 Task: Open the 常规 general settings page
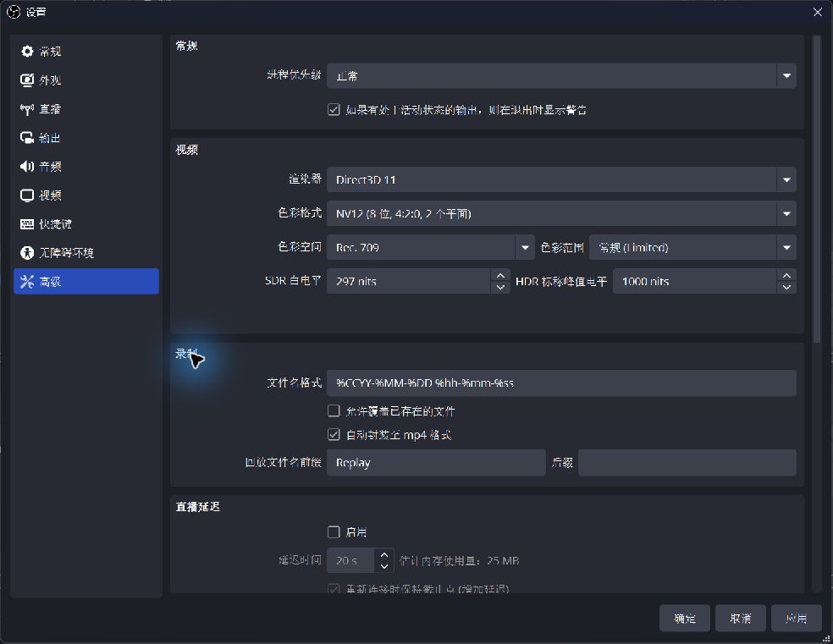[86, 52]
